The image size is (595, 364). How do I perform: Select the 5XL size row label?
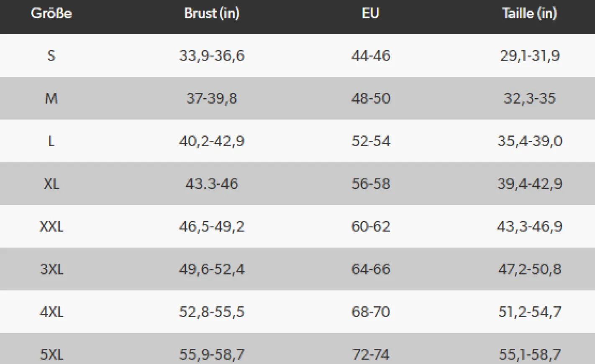coord(51,354)
